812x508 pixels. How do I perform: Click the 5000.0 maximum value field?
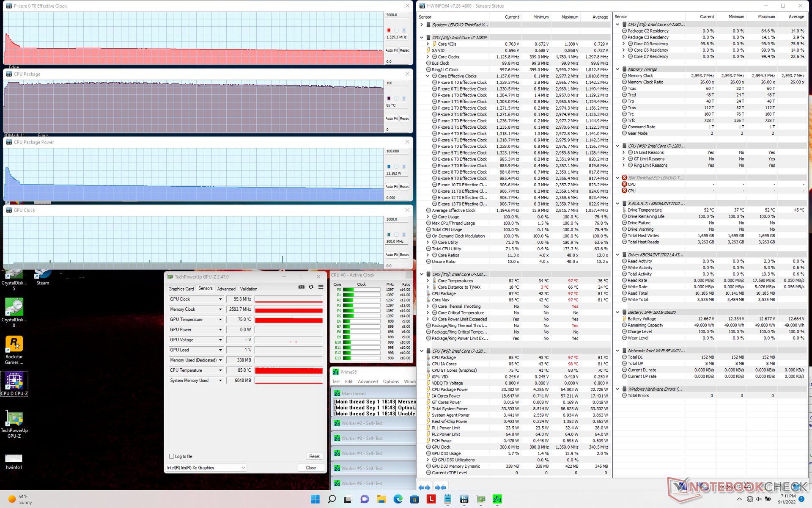click(x=396, y=15)
